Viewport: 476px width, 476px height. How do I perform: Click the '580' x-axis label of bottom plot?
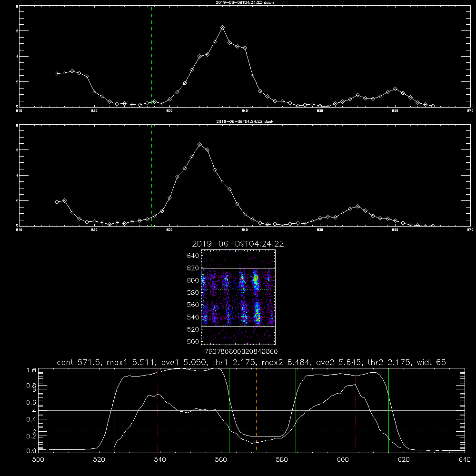coord(282,460)
